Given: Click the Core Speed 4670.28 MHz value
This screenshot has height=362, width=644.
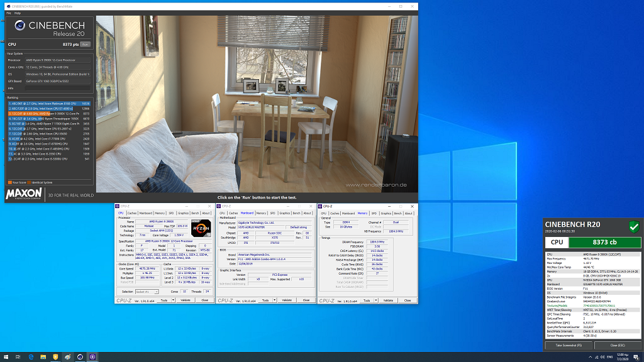Looking at the screenshot, I should pyautogui.click(x=147, y=268).
